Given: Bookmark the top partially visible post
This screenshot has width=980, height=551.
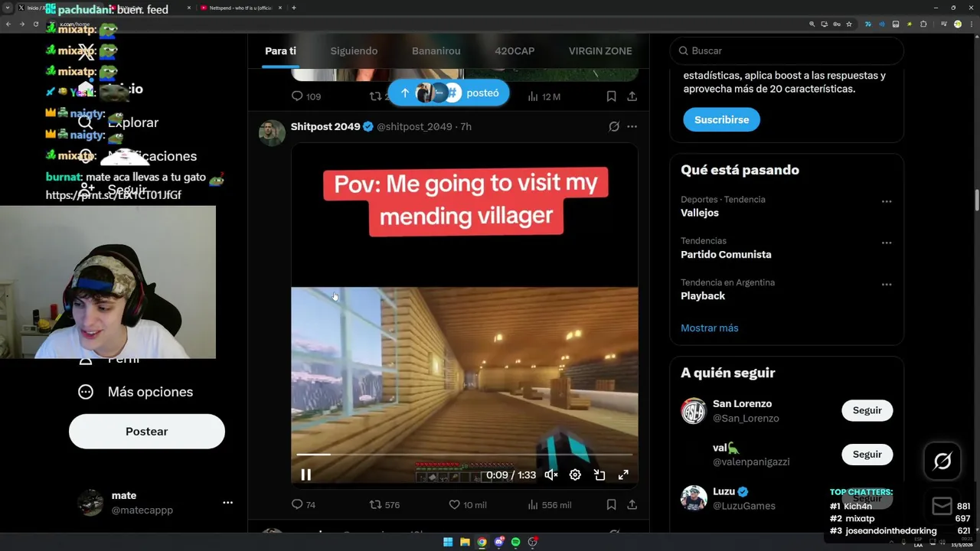Looking at the screenshot, I should [x=611, y=96].
